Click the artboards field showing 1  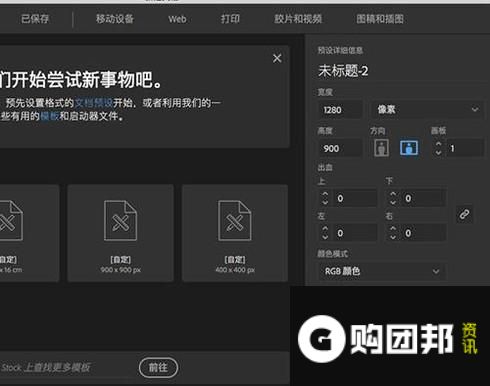point(464,148)
